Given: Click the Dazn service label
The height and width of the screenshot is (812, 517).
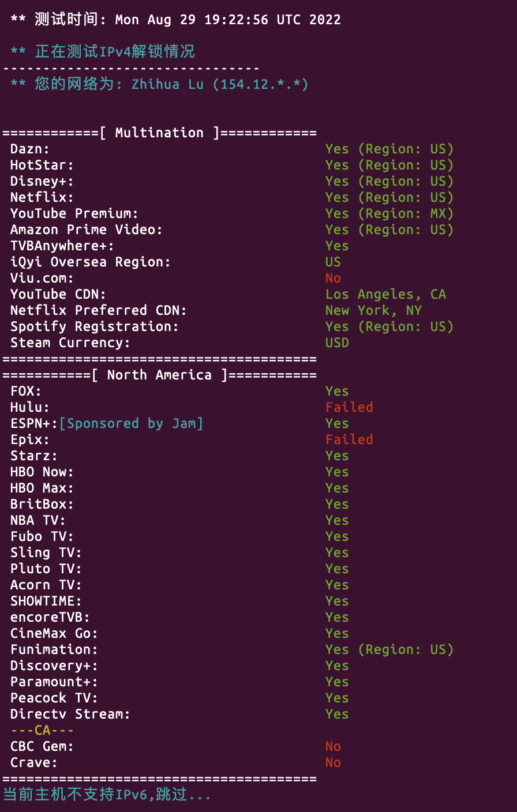Looking at the screenshot, I should [x=30, y=149].
